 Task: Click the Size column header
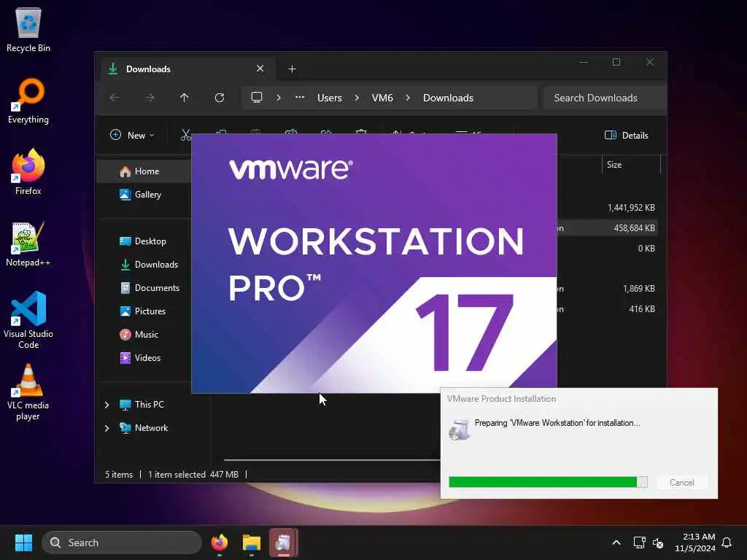click(631, 165)
